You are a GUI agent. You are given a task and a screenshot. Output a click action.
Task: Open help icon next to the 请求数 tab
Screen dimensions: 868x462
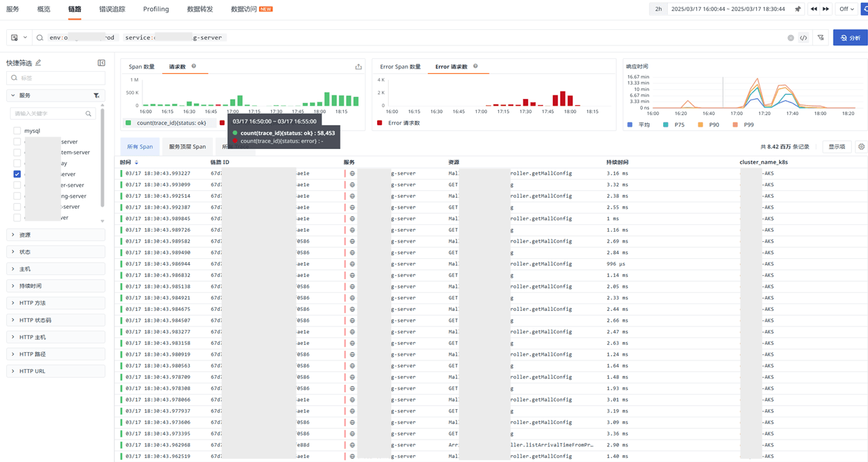194,66
